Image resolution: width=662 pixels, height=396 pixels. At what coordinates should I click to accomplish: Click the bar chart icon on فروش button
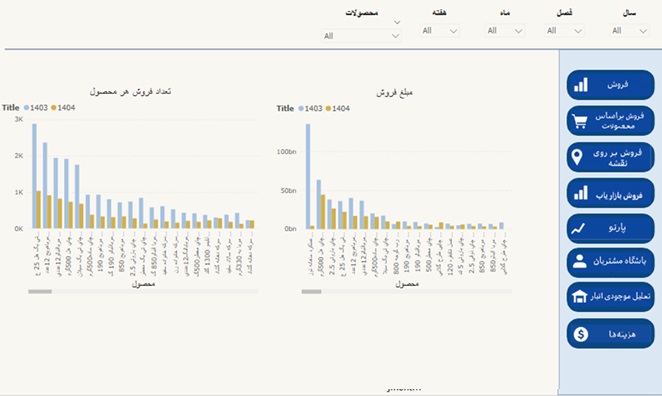(x=581, y=84)
